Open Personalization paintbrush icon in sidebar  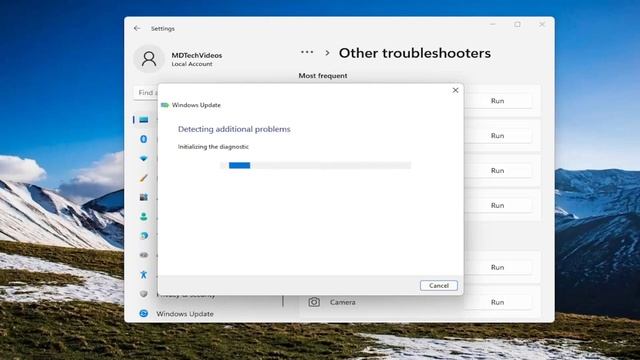tap(144, 178)
